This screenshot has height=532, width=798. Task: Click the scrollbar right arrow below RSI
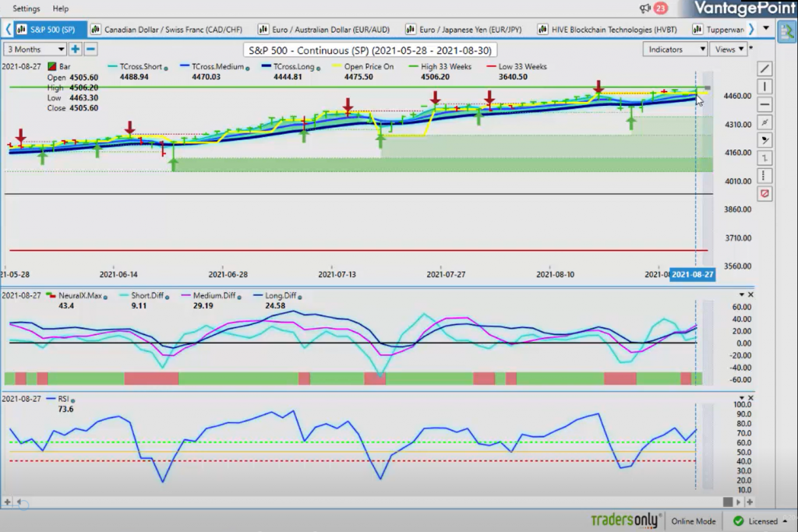point(739,502)
